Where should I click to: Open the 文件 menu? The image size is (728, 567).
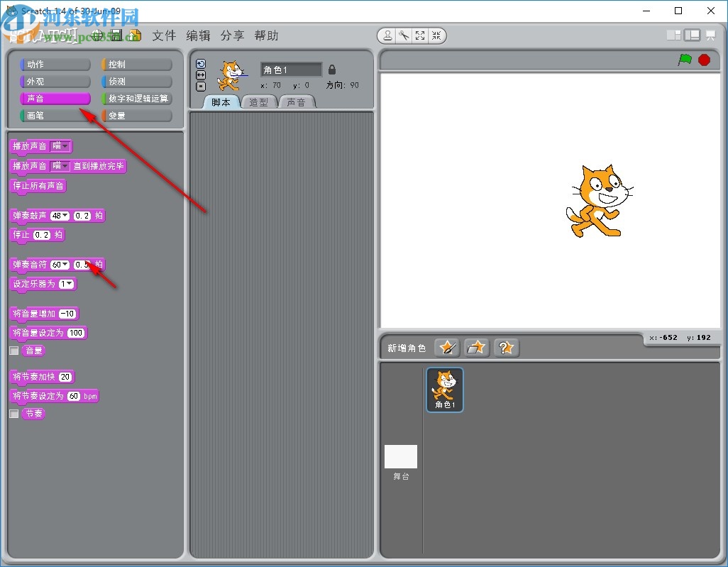[x=164, y=35]
